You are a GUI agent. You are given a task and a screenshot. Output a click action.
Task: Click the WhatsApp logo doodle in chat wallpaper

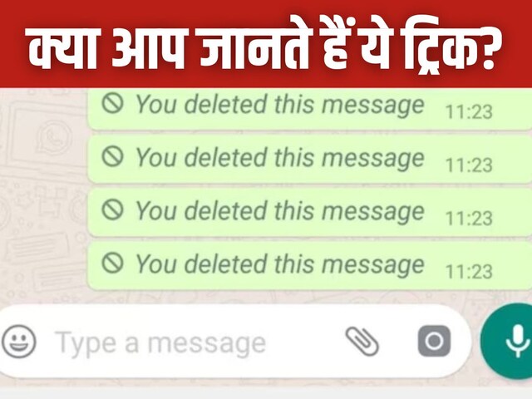(54, 137)
